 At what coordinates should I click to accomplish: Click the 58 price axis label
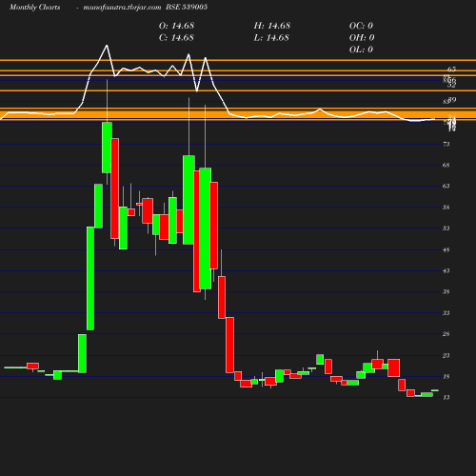(446, 208)
